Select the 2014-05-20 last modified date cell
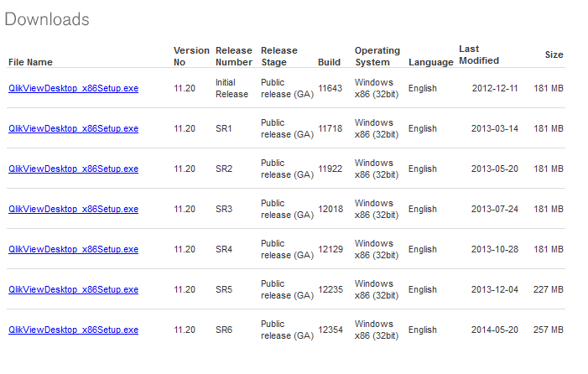 coord(495,330)
